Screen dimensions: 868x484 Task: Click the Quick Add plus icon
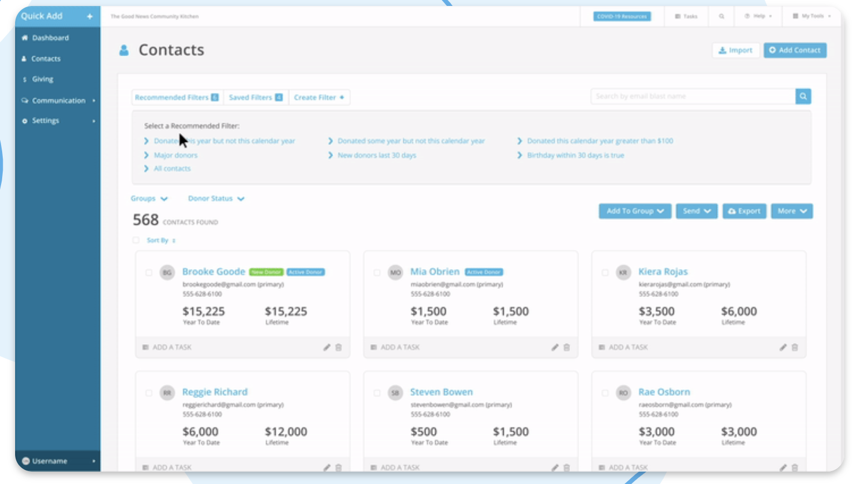[x=90, y=16]
